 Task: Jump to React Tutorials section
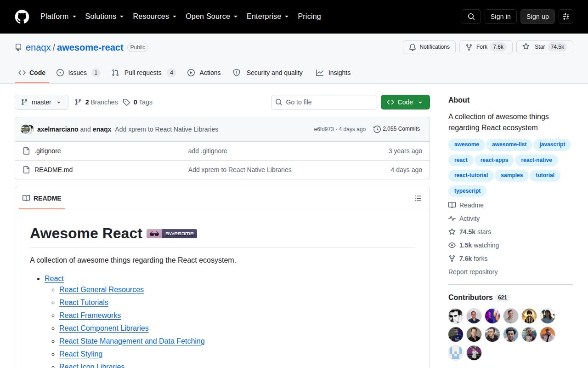coord(84,302)
